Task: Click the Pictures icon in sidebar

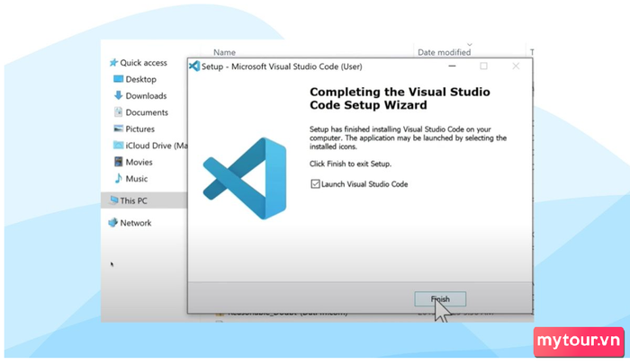Action: [118, 129]
